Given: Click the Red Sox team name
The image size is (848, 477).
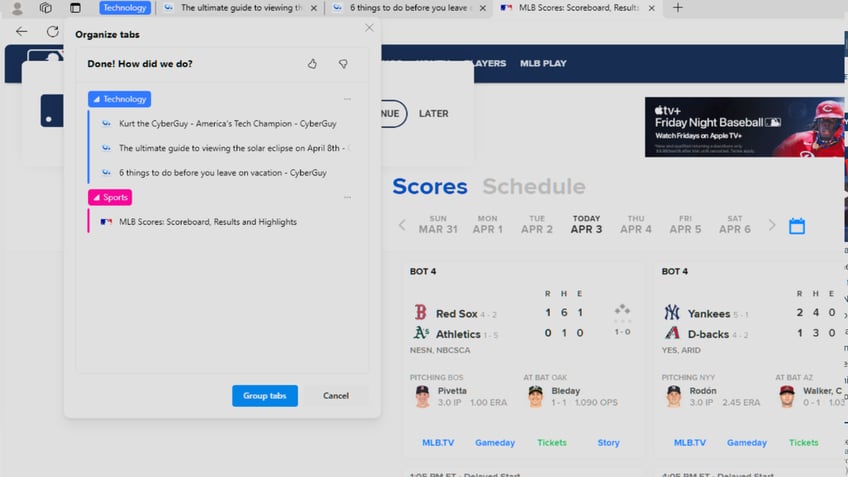Looking at the screenshot, I should [456, 314].
